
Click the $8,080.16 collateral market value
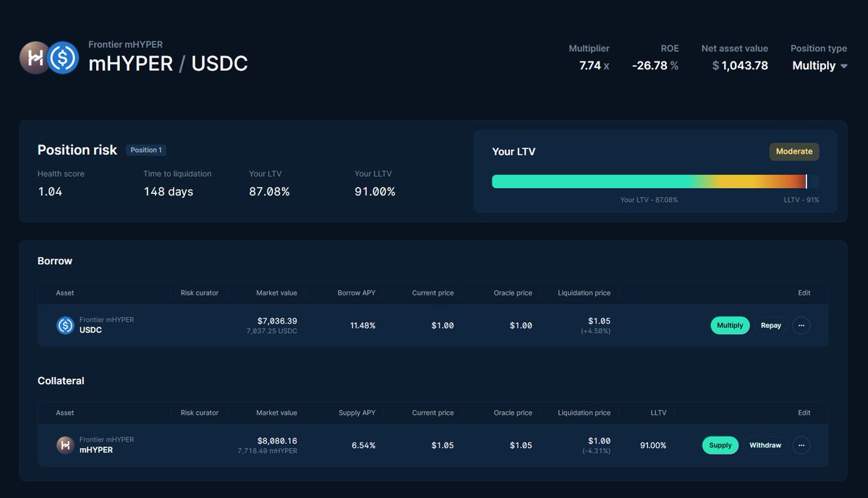(277, 441)
